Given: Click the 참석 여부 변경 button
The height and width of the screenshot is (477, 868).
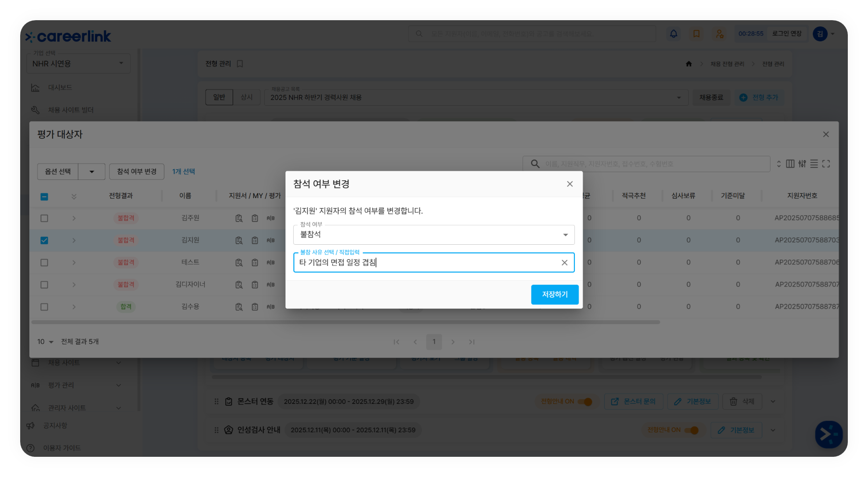Looking at the screenshot, I should [137, 172].
